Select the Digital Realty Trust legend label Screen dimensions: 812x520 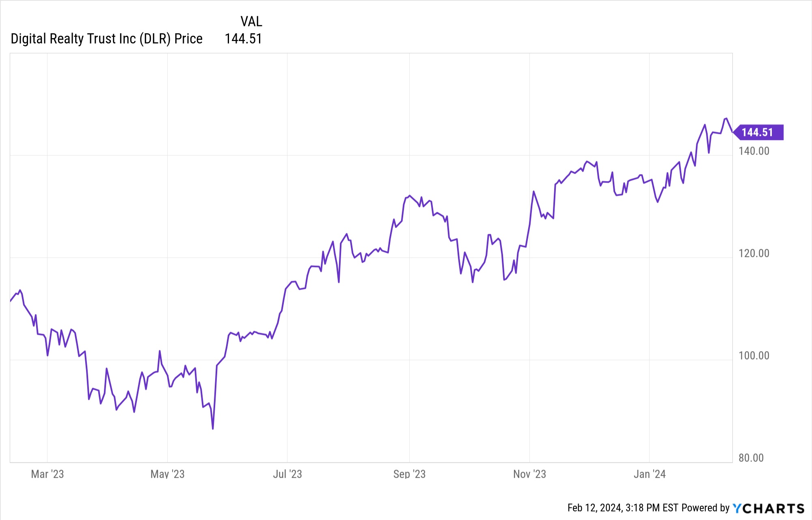pos(106,39)
